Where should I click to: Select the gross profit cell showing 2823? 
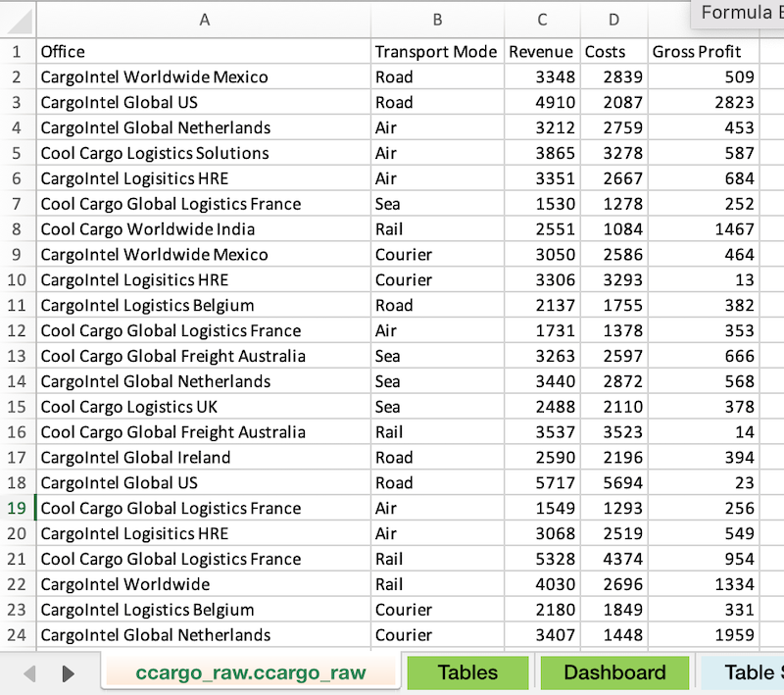[x=704, y=103]
